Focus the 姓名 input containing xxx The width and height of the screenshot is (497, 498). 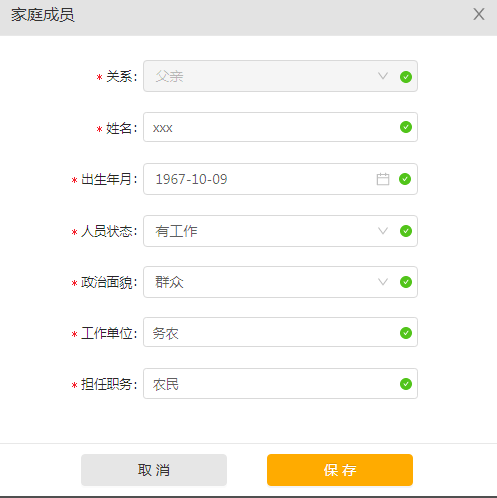click(280, 127)
